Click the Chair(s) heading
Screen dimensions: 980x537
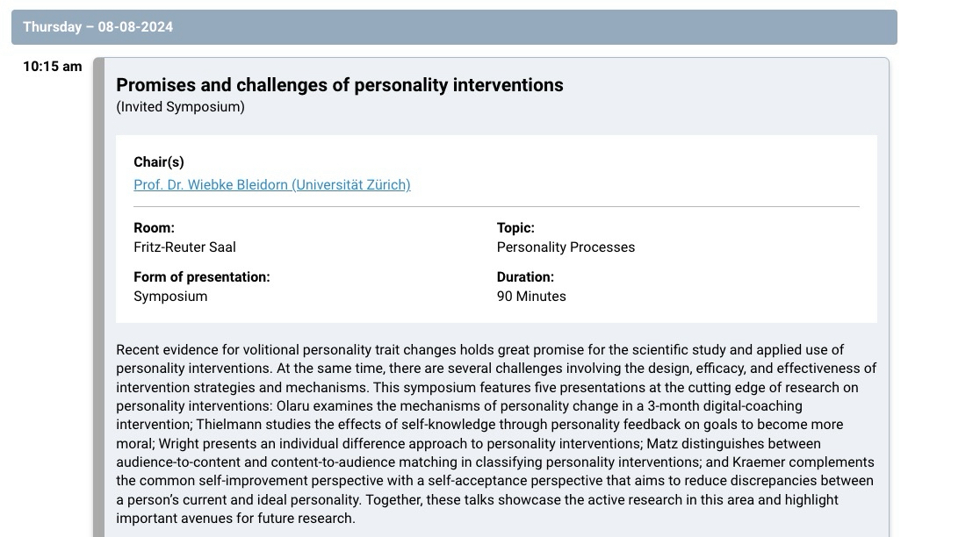(x=159, y=161)
